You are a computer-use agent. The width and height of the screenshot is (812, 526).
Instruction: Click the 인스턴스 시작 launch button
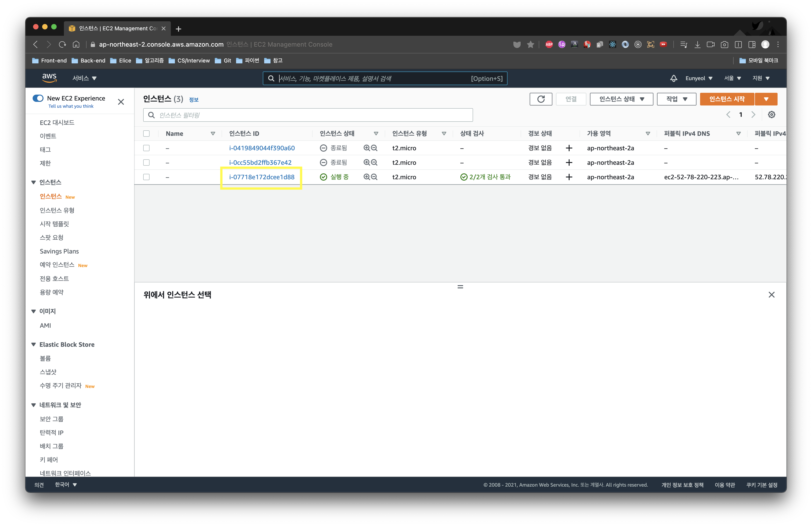(x=727, y=99)
